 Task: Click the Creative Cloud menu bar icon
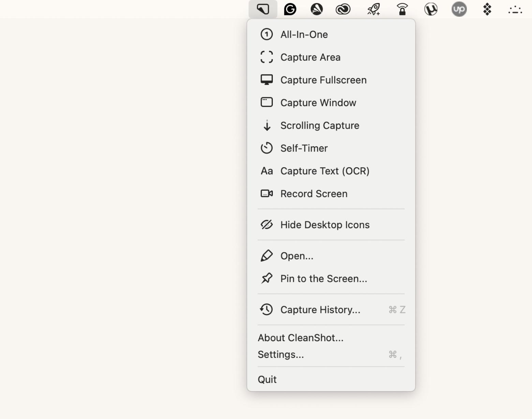pos(343,9)
